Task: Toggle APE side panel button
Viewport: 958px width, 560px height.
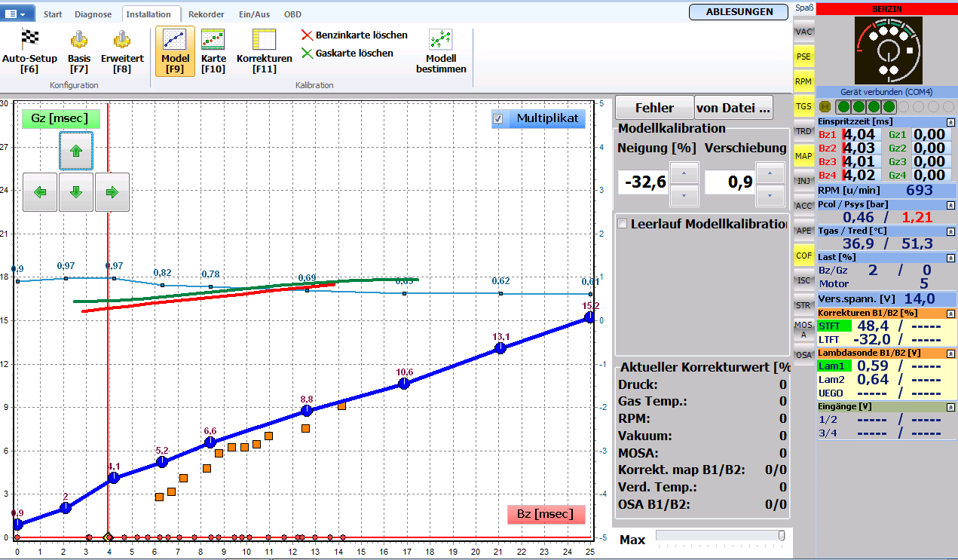Action: point(803,231)
